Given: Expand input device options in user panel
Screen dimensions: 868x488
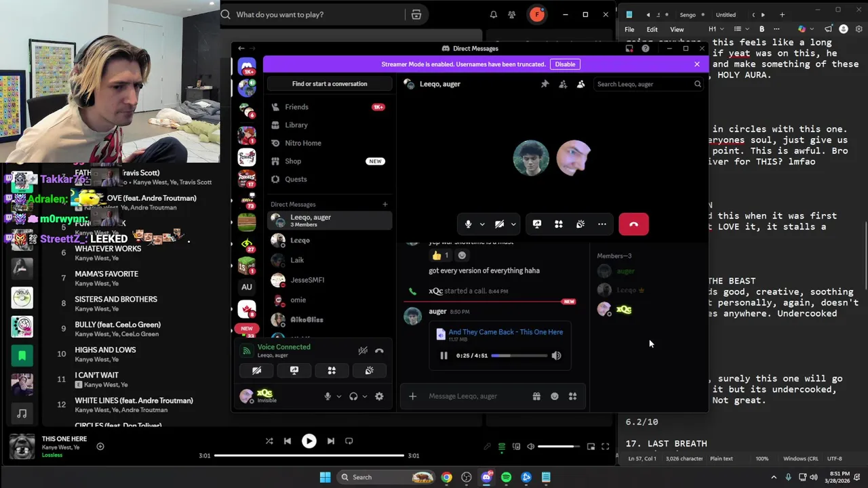Looking at the screenshot, I should click(338, 396).
